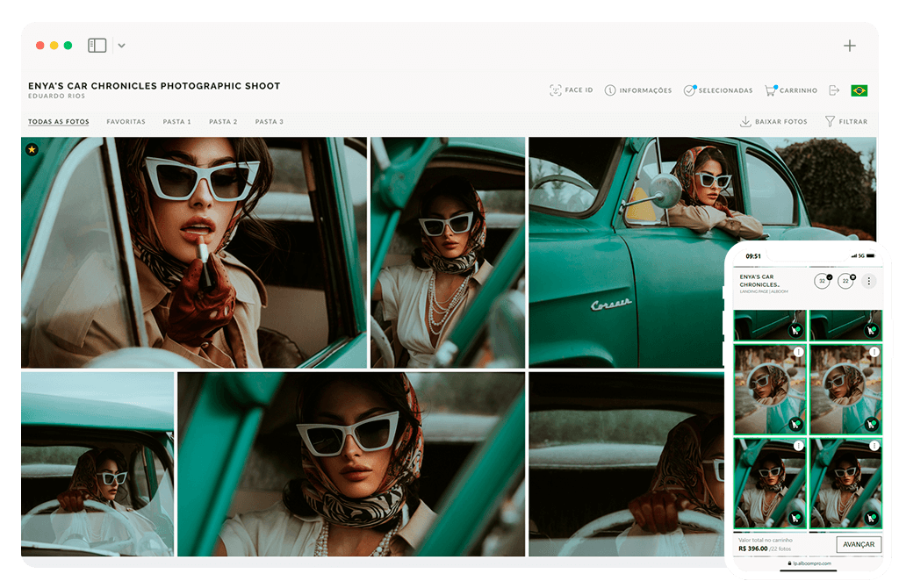Screen dimensions: 899x588
Task: Expand the sidebar chevron dropdown
Action: coord(121,46)
